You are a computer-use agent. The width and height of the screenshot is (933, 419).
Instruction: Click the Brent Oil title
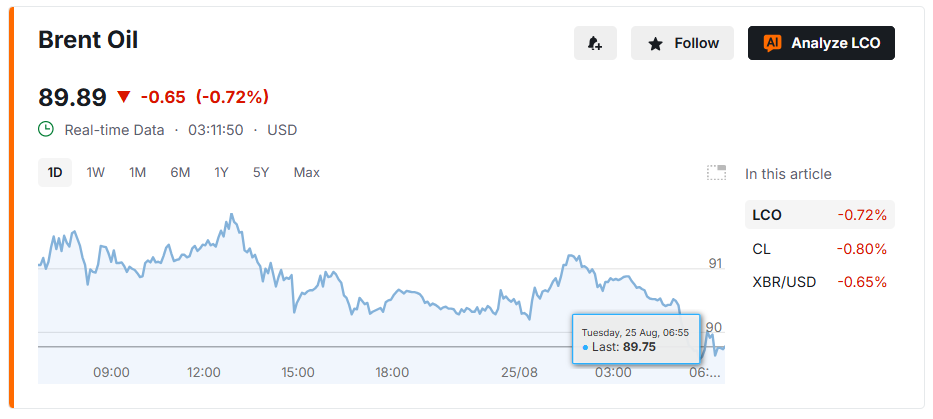click(x=88, y=40)
